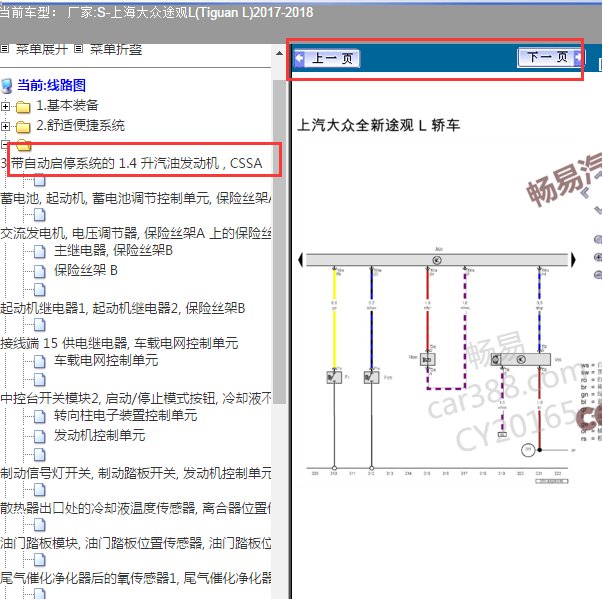Click page icon above 散热器出口处 entry
The height and width of the screenshot is (599, 602).
(x=40, y=490)
